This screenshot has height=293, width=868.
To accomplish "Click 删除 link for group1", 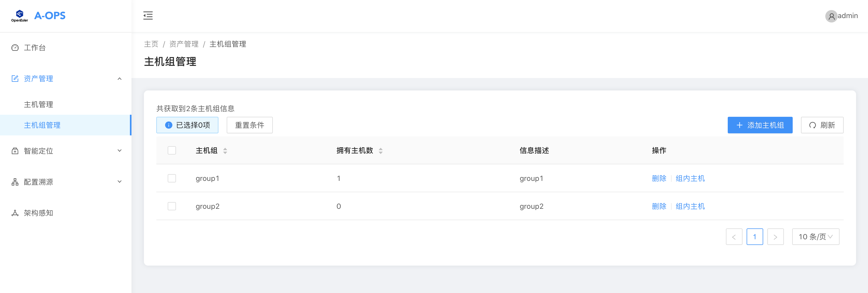I will click(x=659, y=178).
